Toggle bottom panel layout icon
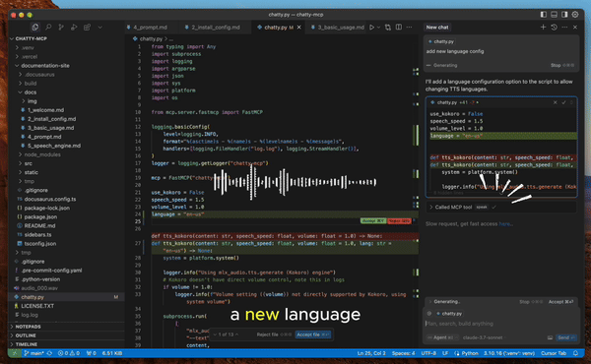Screen dimensions: 591x364 (554, 15)
